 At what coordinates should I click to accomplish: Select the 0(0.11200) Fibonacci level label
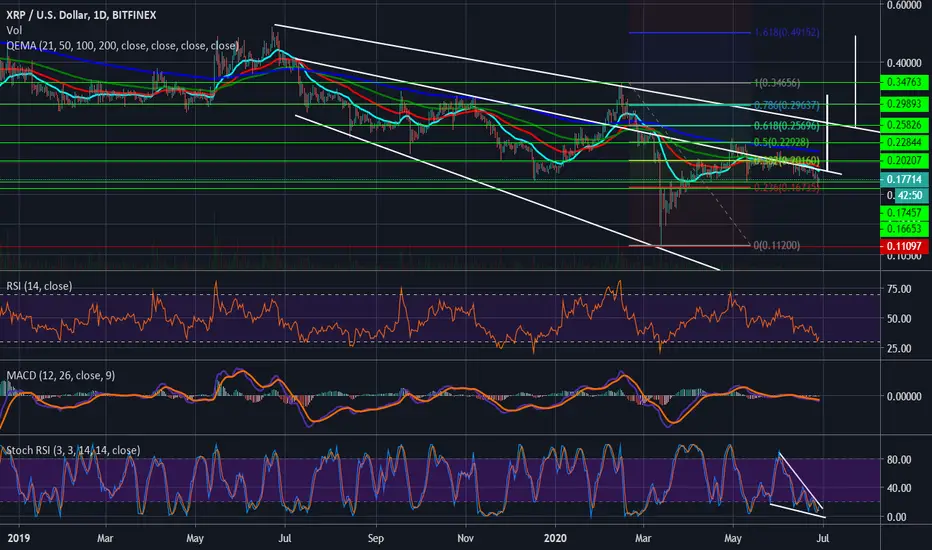tap(777, 245)
